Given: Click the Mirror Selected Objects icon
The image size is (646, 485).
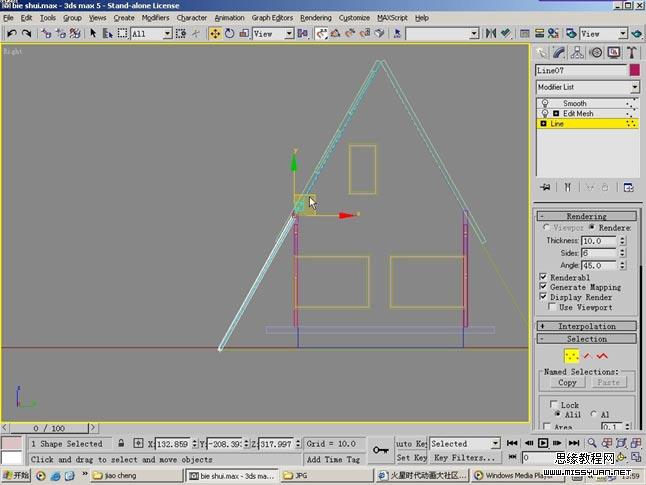Looking at the screenshot, I should click(x=490, y=33).
